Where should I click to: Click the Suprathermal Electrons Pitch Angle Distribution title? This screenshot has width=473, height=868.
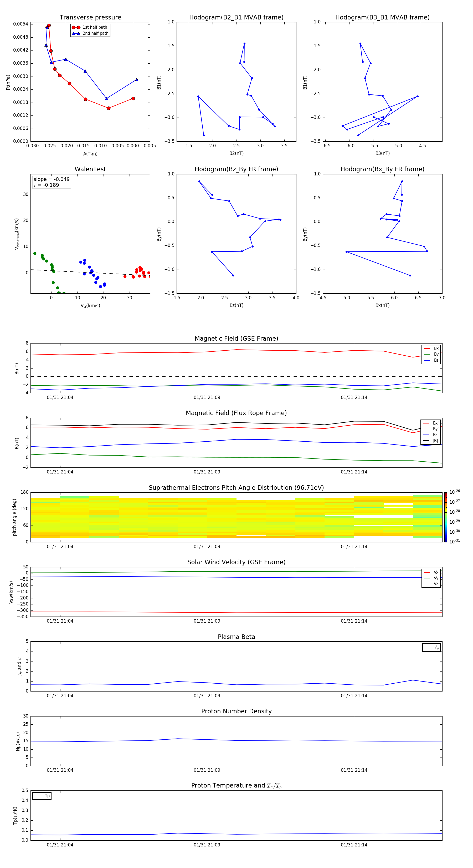236,488
